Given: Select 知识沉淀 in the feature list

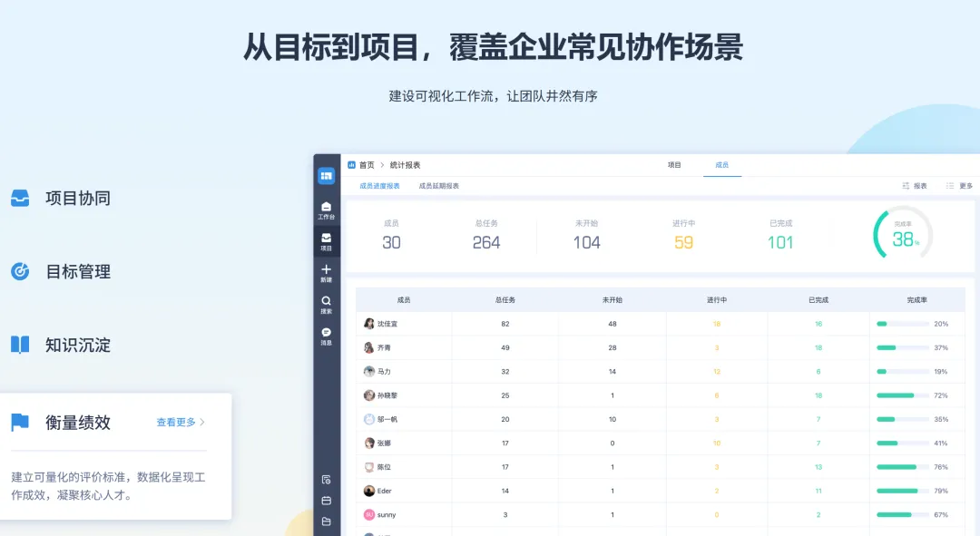Looking at the screenshot, I should [x=78, y=345].
